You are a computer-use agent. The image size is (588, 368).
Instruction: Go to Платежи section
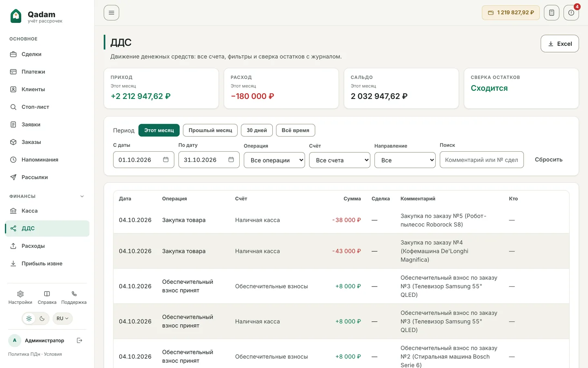[x=47, y=72]
